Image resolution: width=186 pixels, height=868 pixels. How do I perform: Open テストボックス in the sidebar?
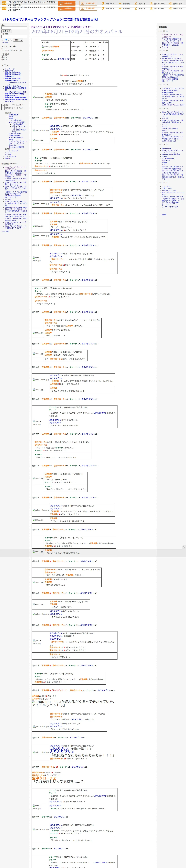click(x=10, y=157)
